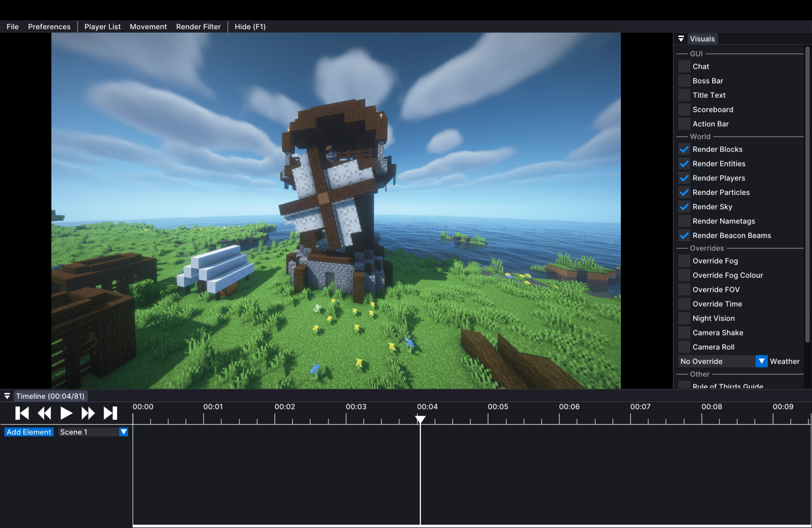Viewport: 812px width, 528px height.
Task: Rewind the replay playback
Action: point(44,413)
